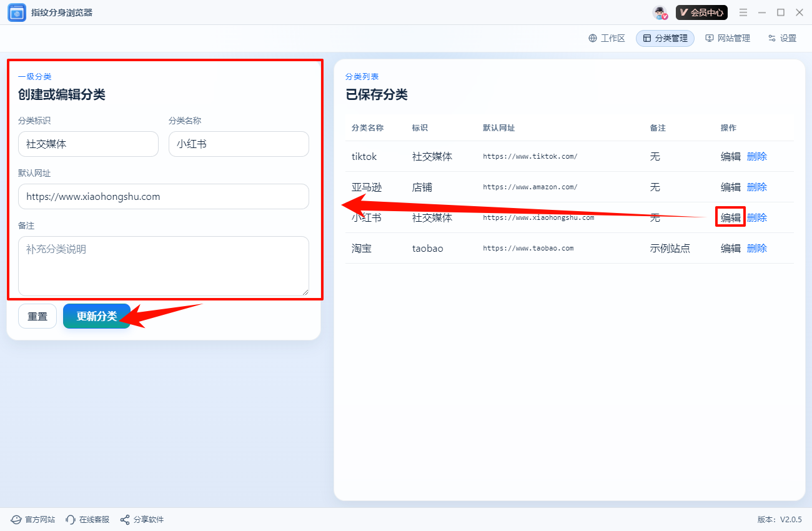Click the 分享软件 share link
The width and height of the screenshot is (812, 531).
[x=142, y=520]
